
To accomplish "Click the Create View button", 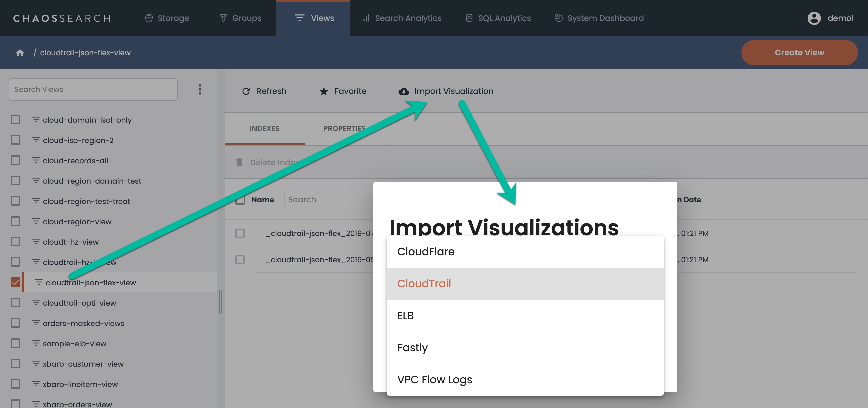I will click(x=799, y=53).
